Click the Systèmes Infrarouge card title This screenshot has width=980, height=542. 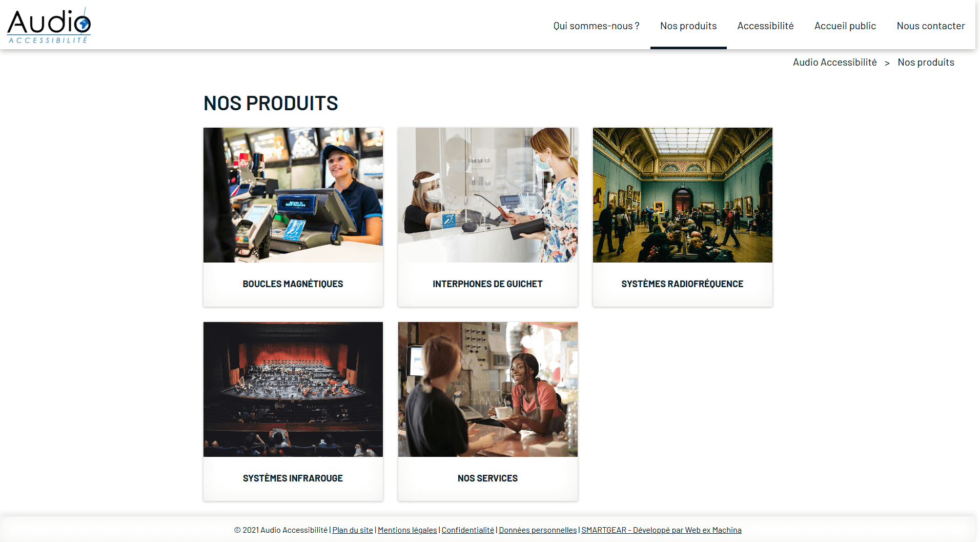(293, 478)
